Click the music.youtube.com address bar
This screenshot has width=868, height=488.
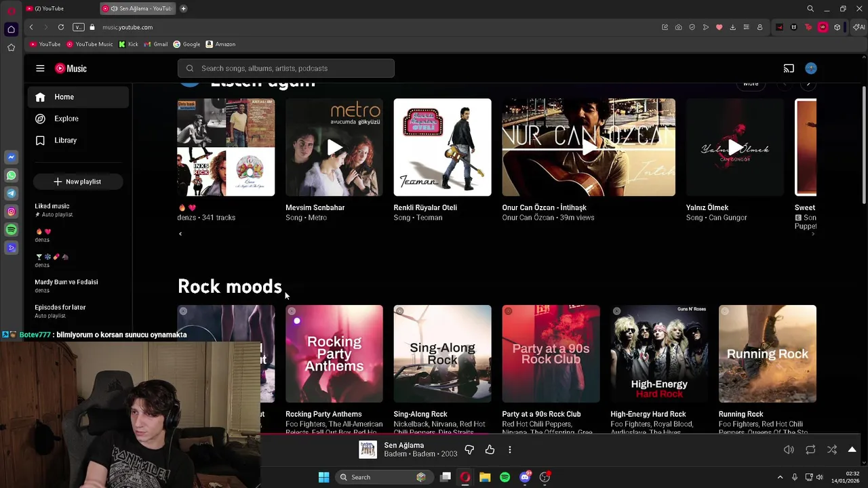click(127, 27)
